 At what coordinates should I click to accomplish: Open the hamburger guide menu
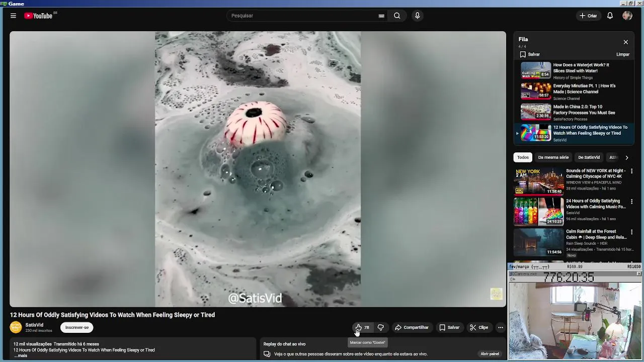point(13,16)
